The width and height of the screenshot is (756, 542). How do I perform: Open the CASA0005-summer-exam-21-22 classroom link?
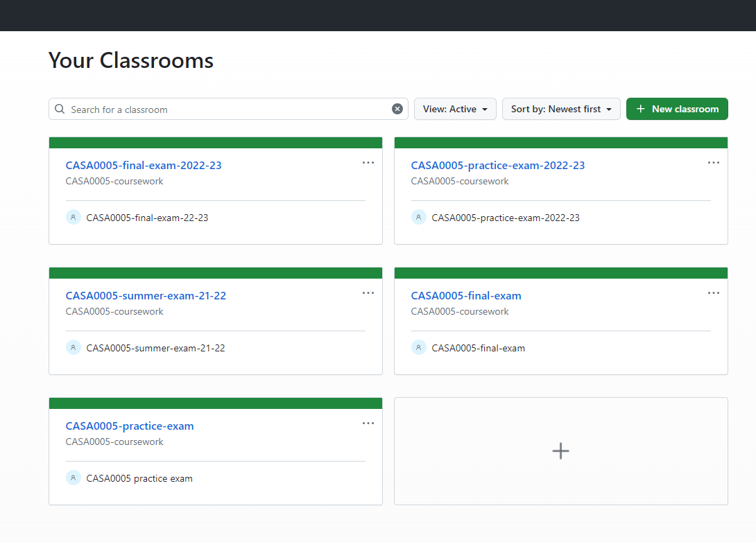point(146,296)
